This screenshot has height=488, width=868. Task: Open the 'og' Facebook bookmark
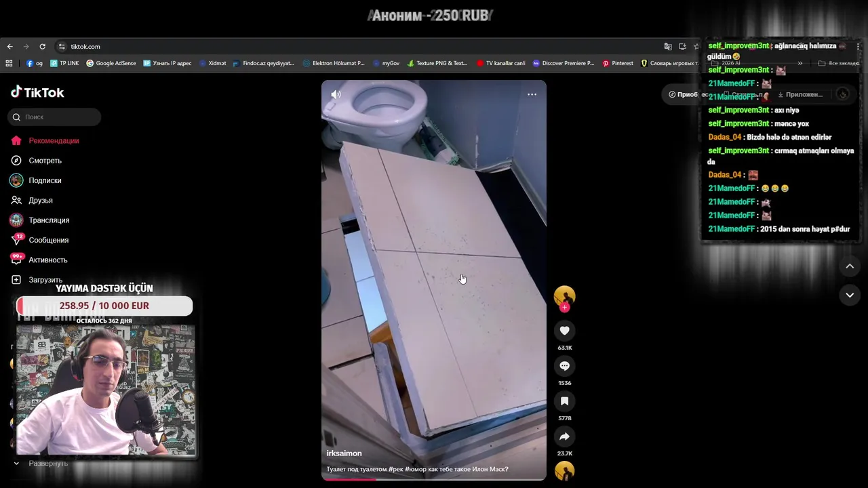34,63
